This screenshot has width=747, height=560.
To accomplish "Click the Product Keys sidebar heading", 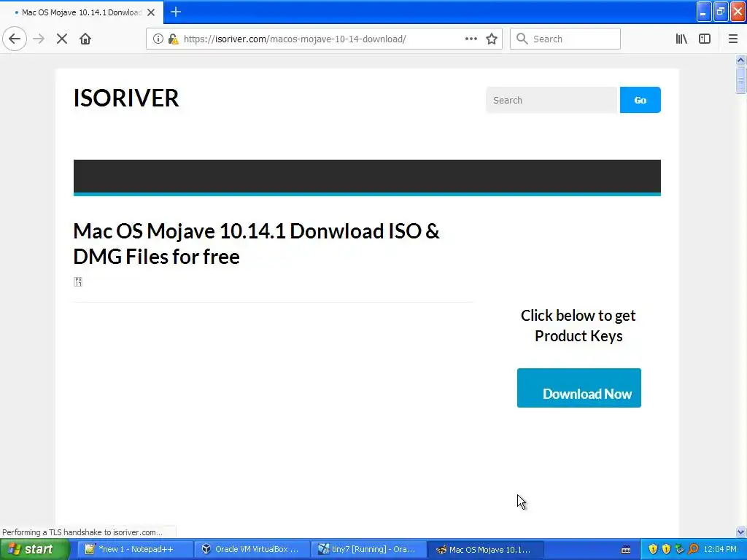I will pos(578,326).
